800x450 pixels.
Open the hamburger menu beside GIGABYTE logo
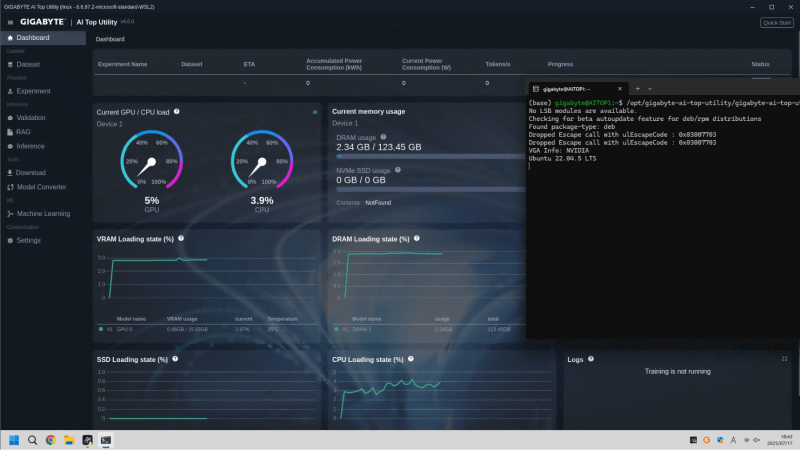pos(10,22)
